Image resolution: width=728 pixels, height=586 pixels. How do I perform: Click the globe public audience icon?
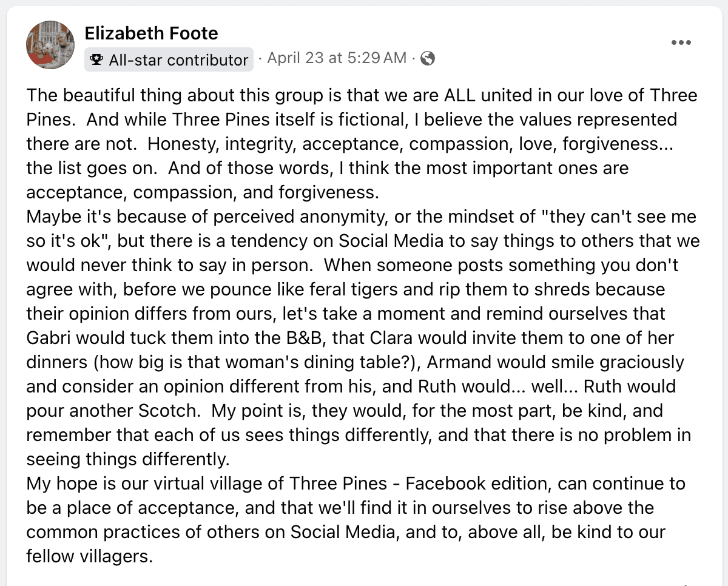point(428,58)
